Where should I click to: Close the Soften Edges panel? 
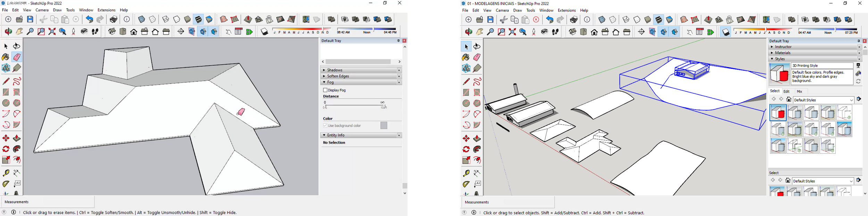click(399, 77)
